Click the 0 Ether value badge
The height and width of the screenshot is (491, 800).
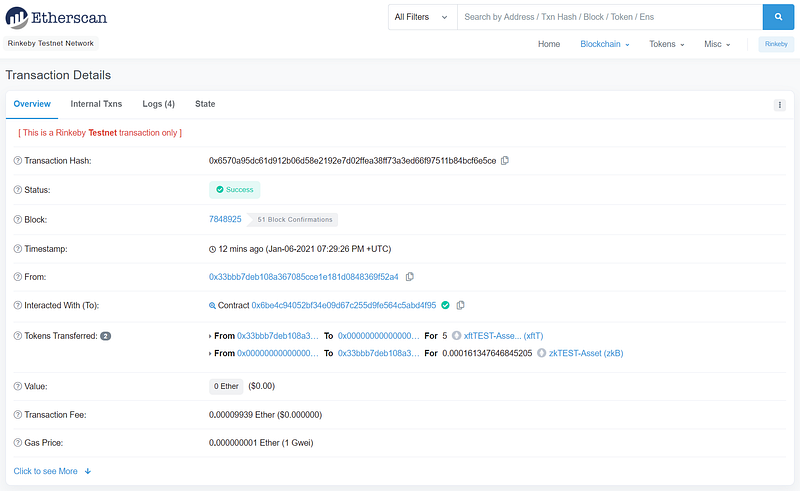(226, 386)
